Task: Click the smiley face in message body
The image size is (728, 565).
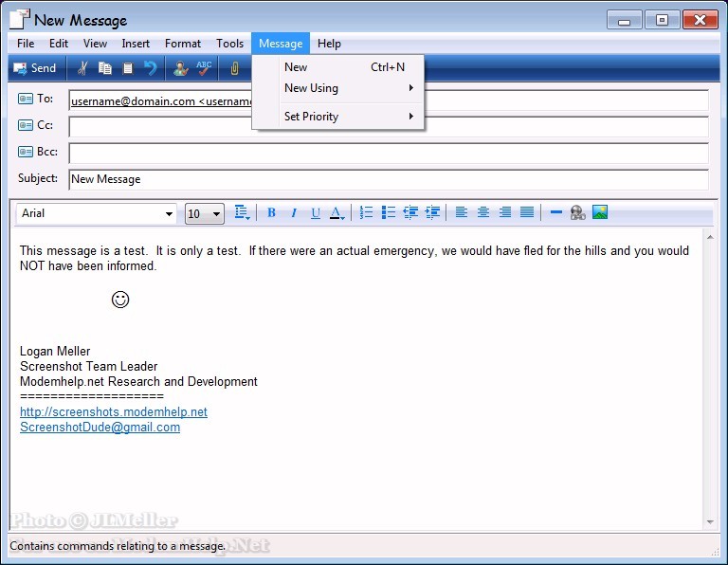Action: [120, 300]
